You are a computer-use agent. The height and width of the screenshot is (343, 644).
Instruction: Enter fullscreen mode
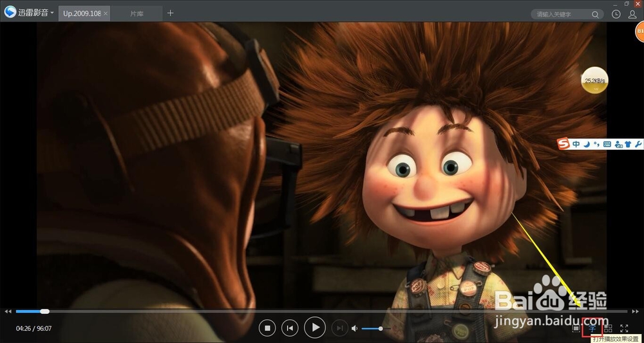(x=624, y=328)
